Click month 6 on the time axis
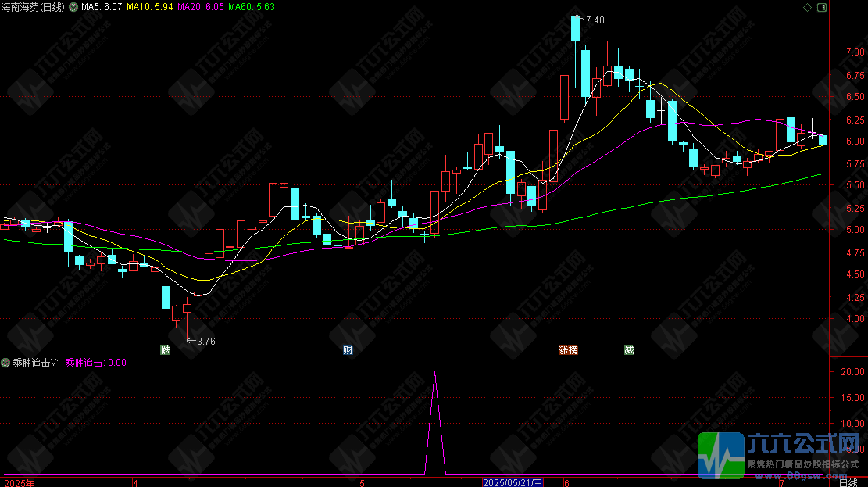This screenshot has width=868, height=487. tap(566, 483)
